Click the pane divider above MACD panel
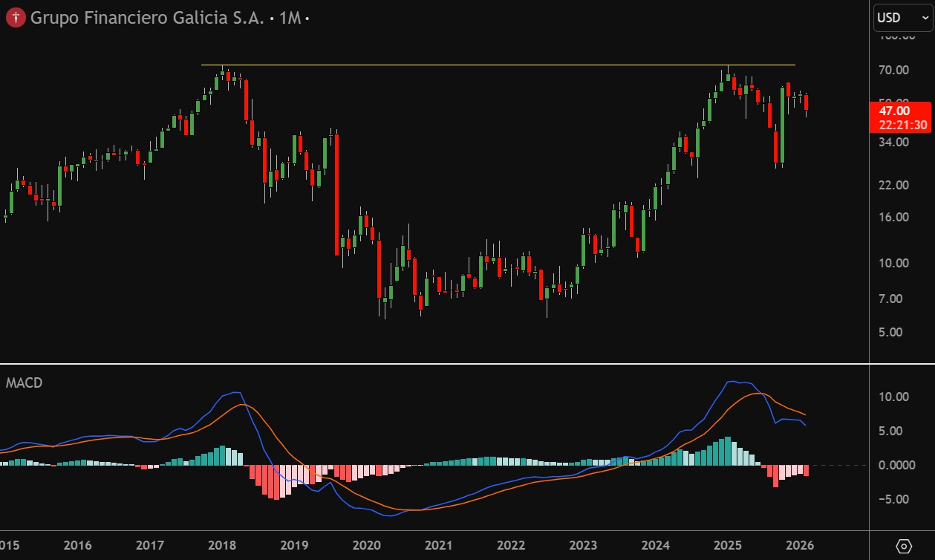The width and height of the screenshot is (935, 560). [x=446, y=364]
